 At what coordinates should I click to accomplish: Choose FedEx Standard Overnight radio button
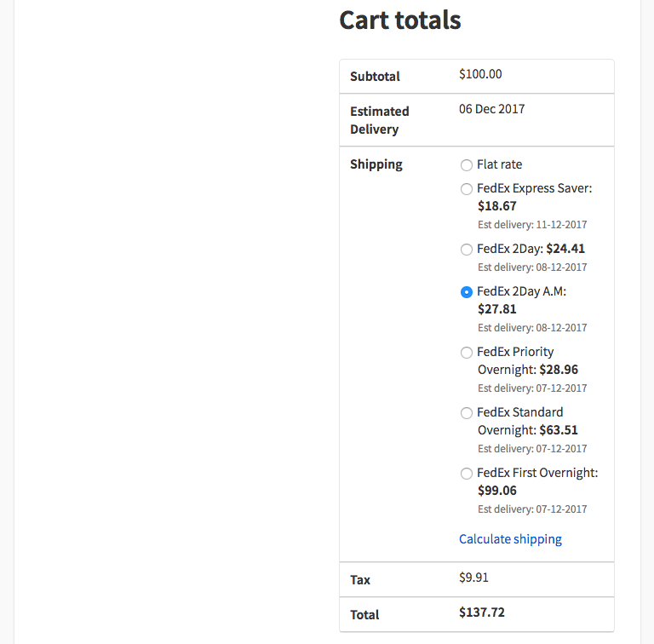(x=467, y=413)
